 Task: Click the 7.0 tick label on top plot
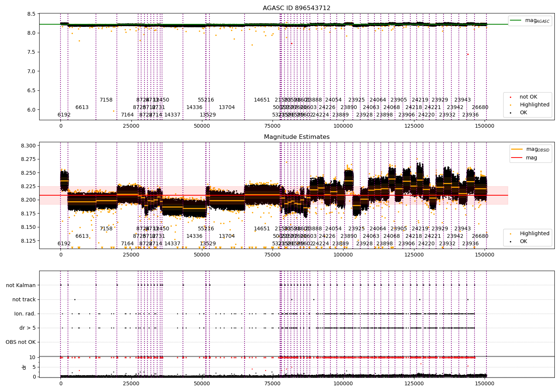32,71
